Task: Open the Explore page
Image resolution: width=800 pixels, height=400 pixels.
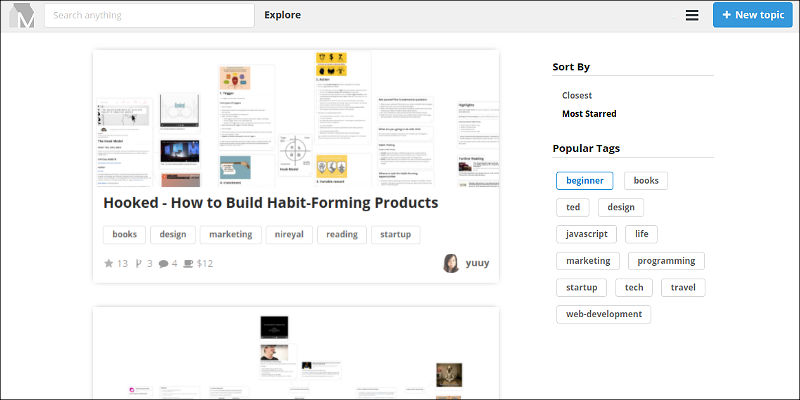Action: tap(283, 15)
